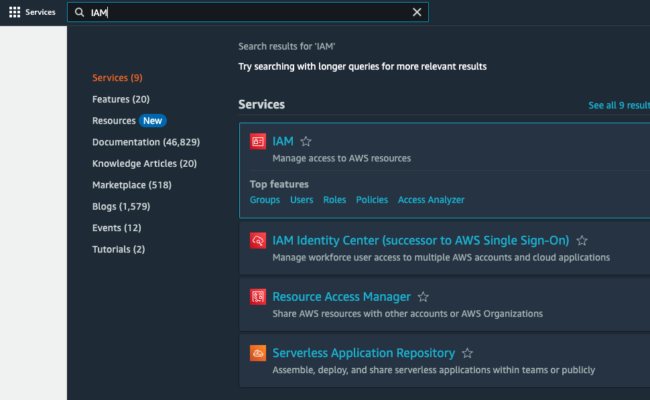Open the Roles feature link
This screenshot has width=650, height=400.
tap(335, 200)
